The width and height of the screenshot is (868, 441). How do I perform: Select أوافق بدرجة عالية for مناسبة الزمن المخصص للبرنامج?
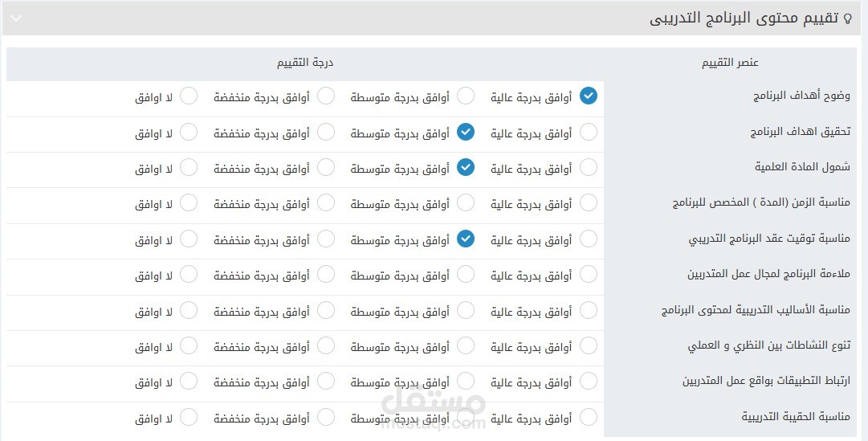coord(589,202)
